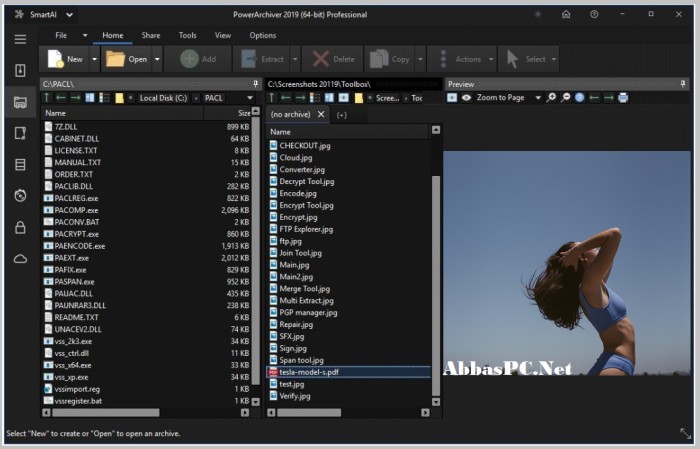
Task: Open the help icon in title bar
Action: click(594, 14)
